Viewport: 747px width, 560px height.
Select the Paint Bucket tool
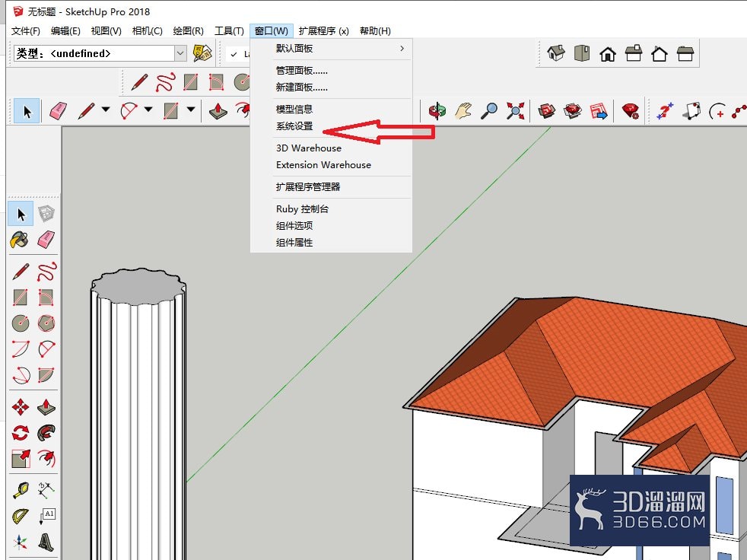pos(20,240)
